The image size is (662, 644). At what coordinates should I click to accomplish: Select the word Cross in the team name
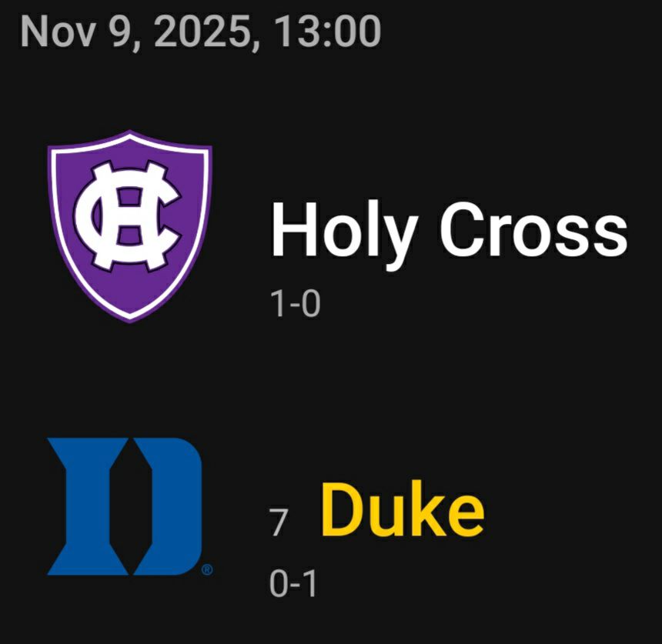pyautogui.click(x=533, y=231)
